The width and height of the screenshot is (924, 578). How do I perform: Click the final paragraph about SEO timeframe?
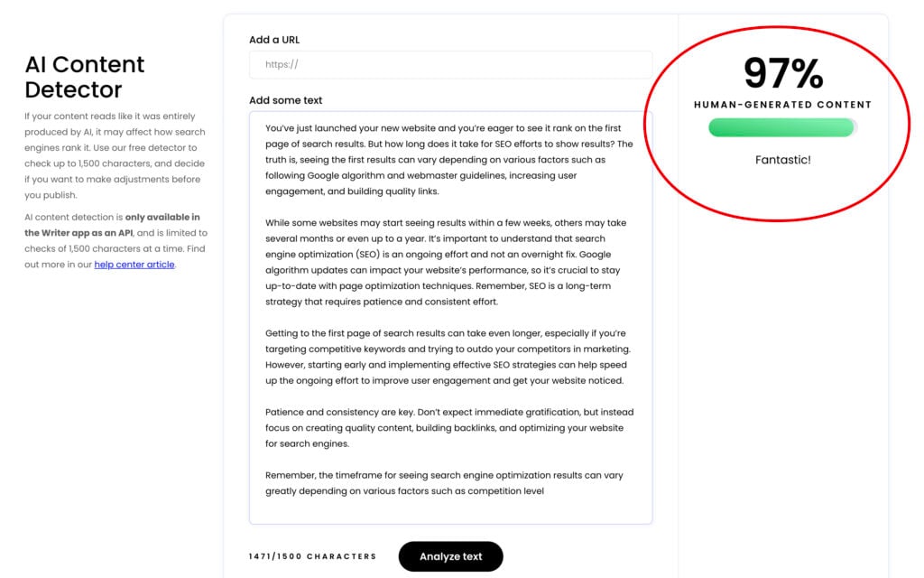tap(449, 482)
